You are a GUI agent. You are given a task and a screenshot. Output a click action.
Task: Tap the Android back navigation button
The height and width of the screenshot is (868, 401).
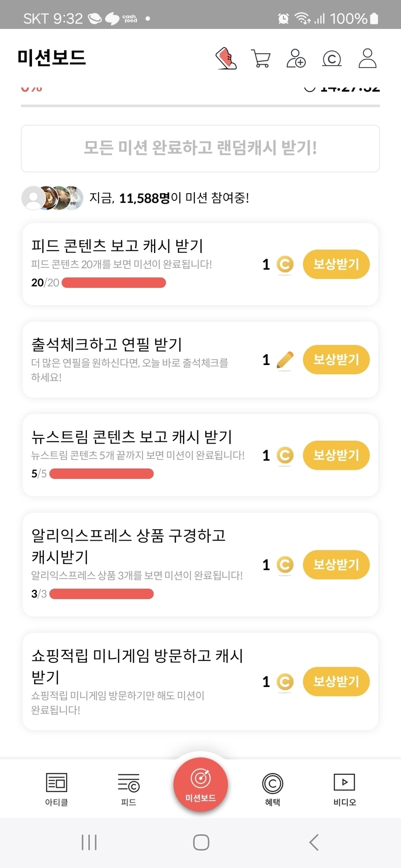(314, 842)
